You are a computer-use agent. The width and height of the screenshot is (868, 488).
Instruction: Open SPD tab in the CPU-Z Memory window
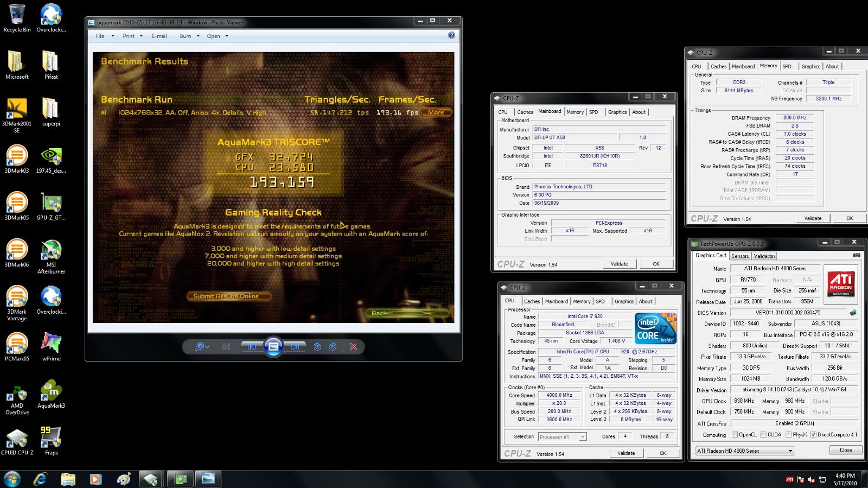click(x=787, y=66)
